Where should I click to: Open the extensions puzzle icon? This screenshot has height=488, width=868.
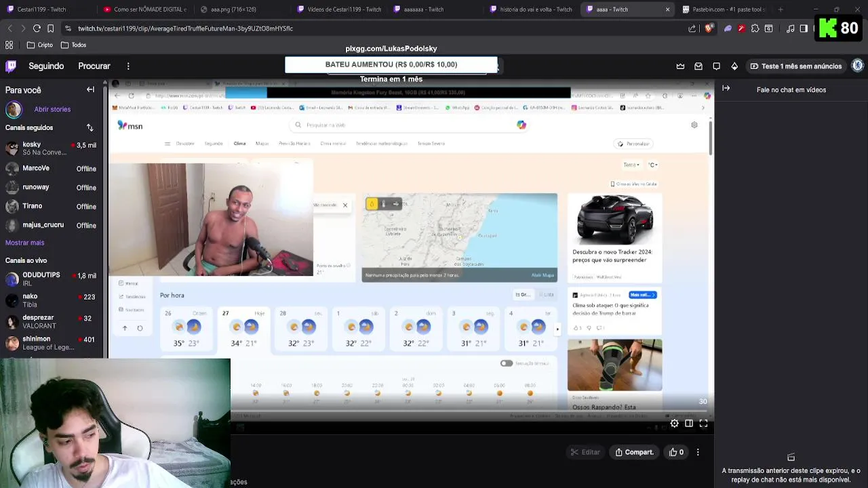[755, 28]
